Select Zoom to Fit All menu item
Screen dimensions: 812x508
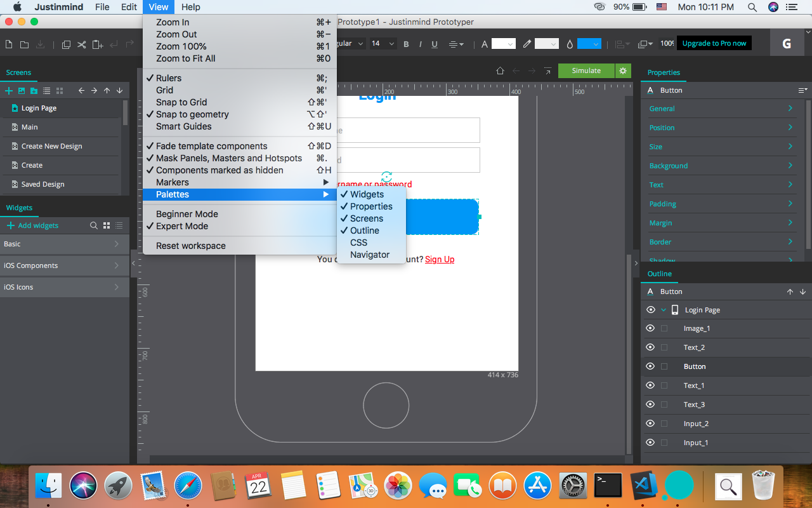coord(185,58)
